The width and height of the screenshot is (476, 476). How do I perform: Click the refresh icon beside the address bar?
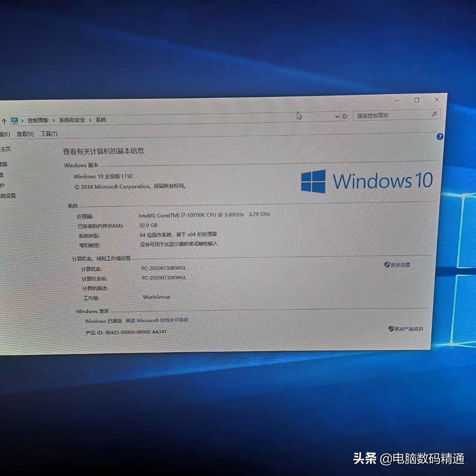tap(344, 116)
